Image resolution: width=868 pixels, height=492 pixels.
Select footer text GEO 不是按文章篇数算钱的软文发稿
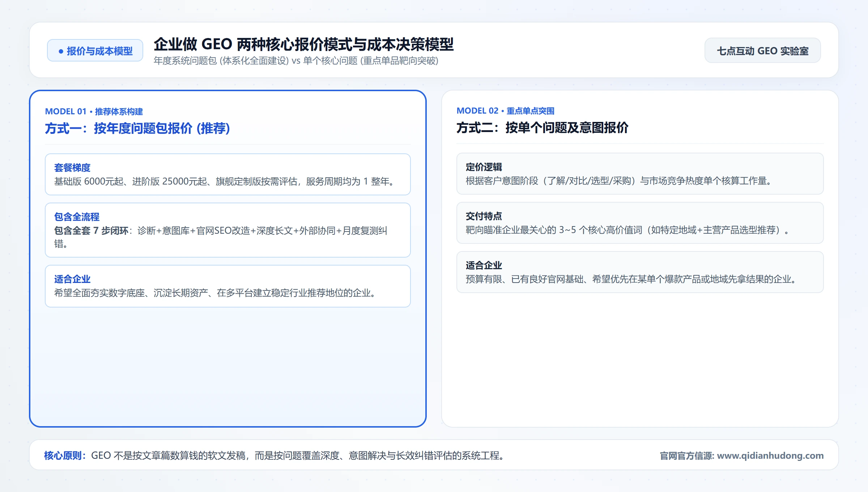[x=168, y=455]
